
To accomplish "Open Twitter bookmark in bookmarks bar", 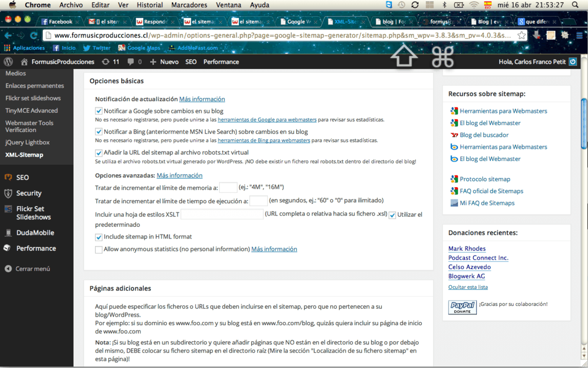I will point(97,48).
